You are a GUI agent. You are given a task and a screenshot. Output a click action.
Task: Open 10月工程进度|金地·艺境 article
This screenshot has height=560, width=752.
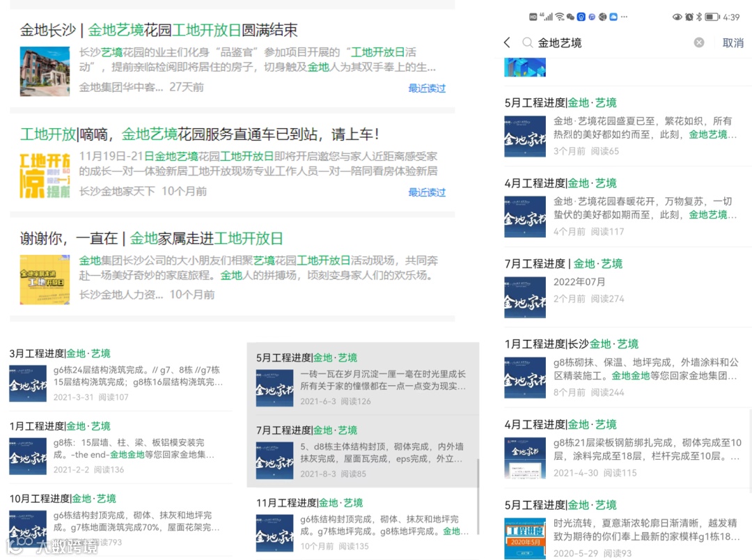(x=63, y=498)
